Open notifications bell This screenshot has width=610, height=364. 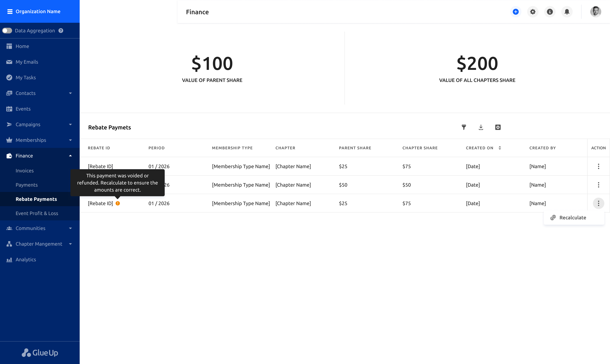click(x=567, y=12)
